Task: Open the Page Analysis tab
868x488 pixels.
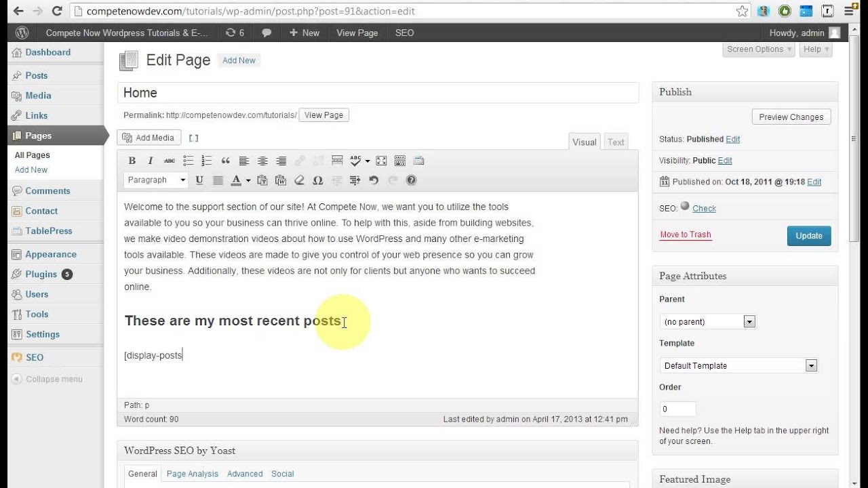Action: pyautogui.click(x=193, y=474)
